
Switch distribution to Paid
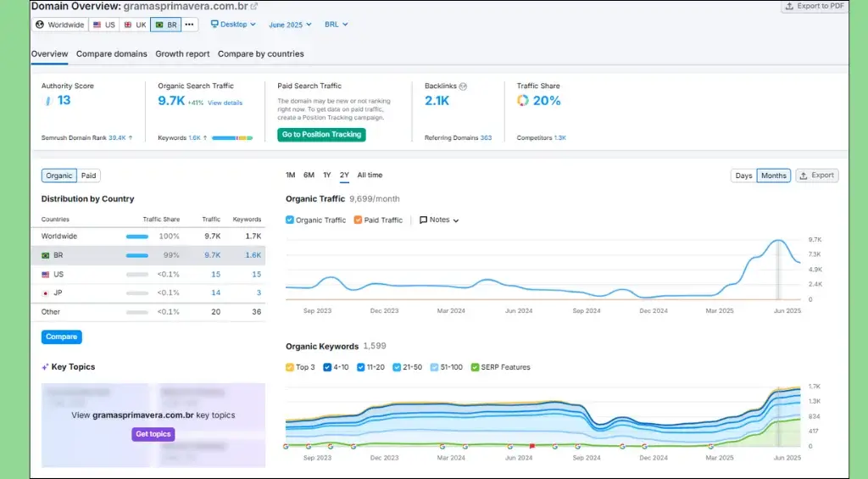pos(88,175)
